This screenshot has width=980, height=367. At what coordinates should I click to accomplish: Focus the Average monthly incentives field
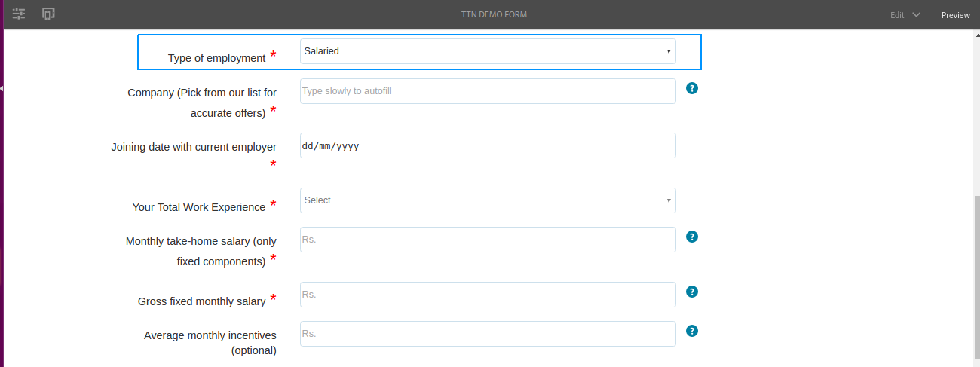tap(488, 334)
